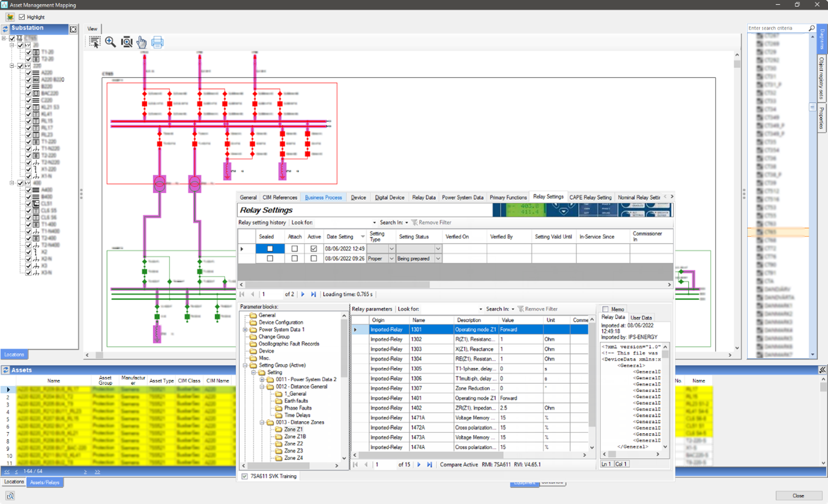Click the bottom-left magnifier window icon
The width and height of the screenshot is (828, 504).
[x=10, y=496]
